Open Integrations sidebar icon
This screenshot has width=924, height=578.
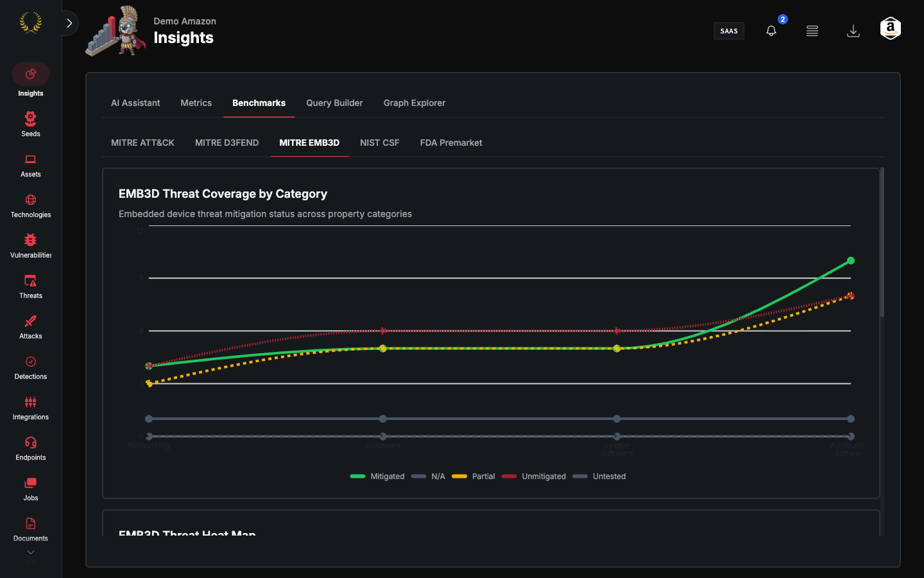coord(30,402)
